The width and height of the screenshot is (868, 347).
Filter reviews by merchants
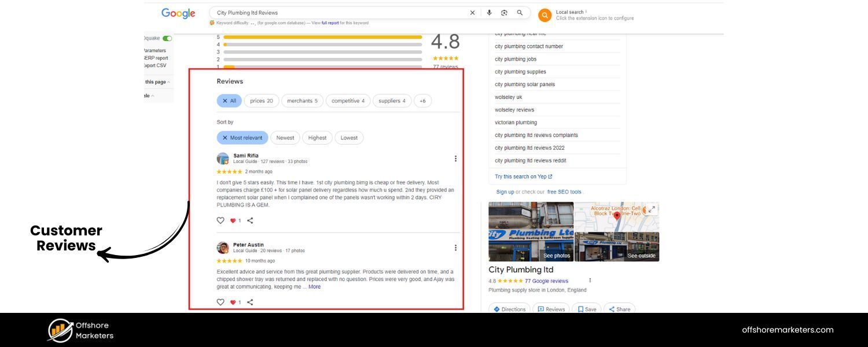302,100
